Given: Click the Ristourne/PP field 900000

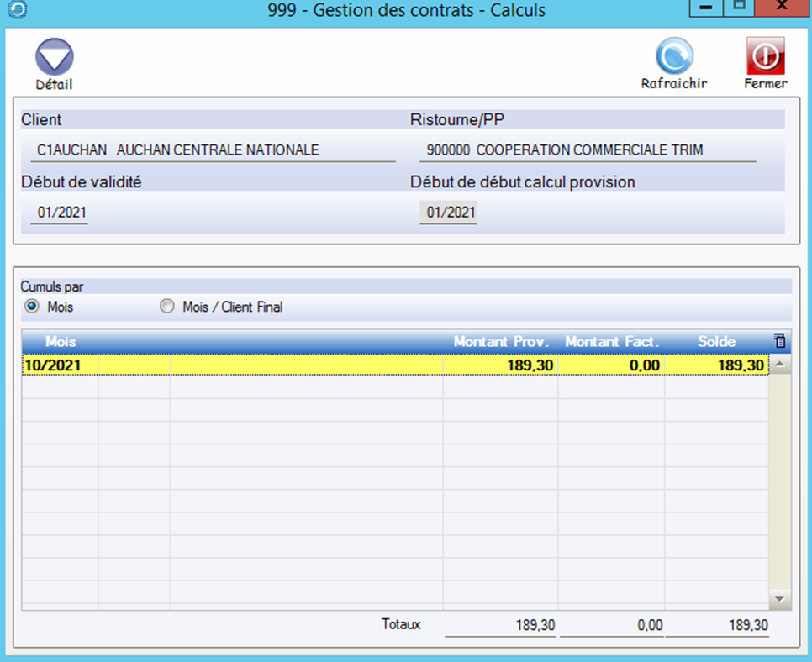Looking at the screenshot, I should pyautogui.click(x=587, y=150).
